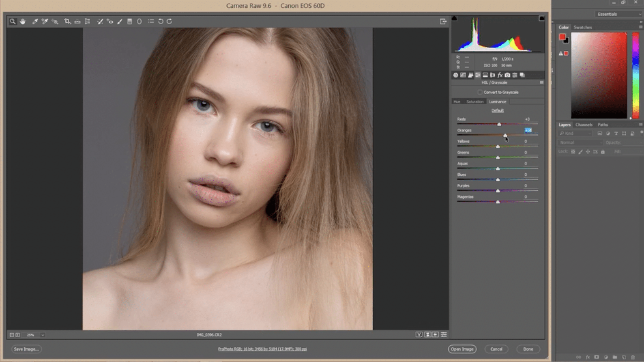
Task: Click the Cancel button
Action: coord(496,349)
